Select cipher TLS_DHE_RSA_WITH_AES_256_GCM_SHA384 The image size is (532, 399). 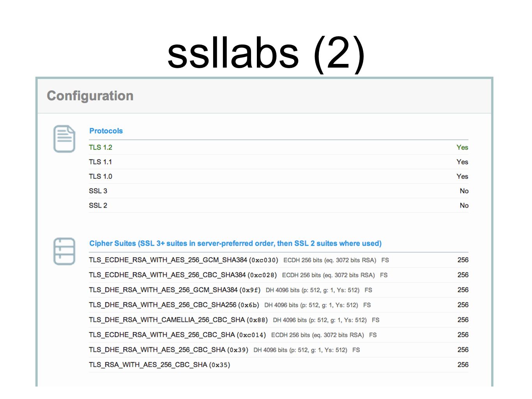click(279, 290)
